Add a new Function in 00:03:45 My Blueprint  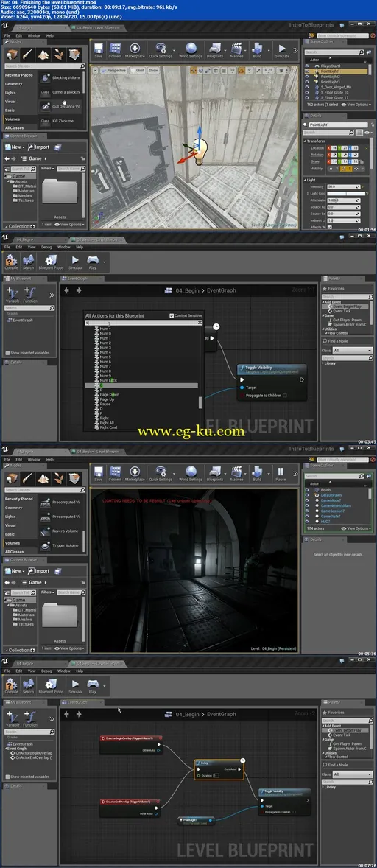click(30, 295)
